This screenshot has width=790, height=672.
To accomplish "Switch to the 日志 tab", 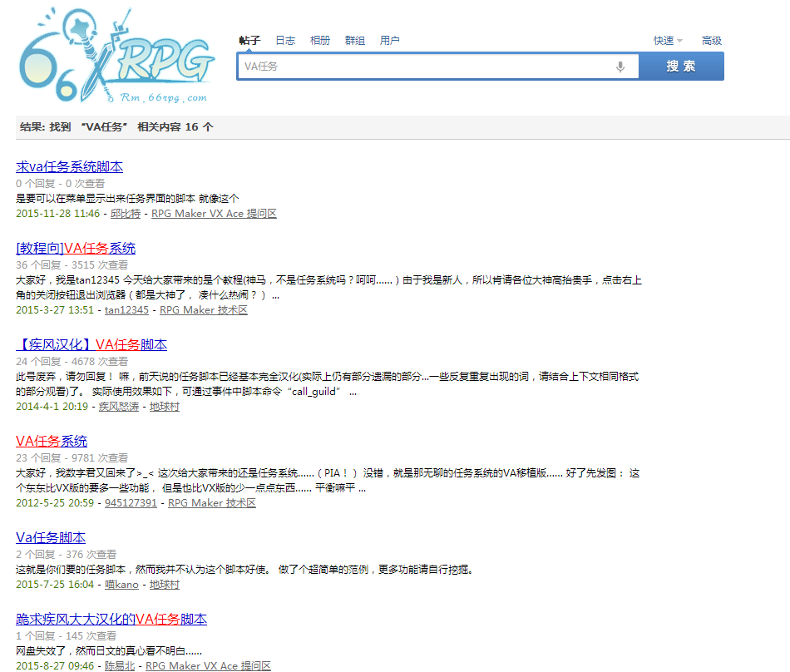I will pyautogui.click(x=285, y=40).
